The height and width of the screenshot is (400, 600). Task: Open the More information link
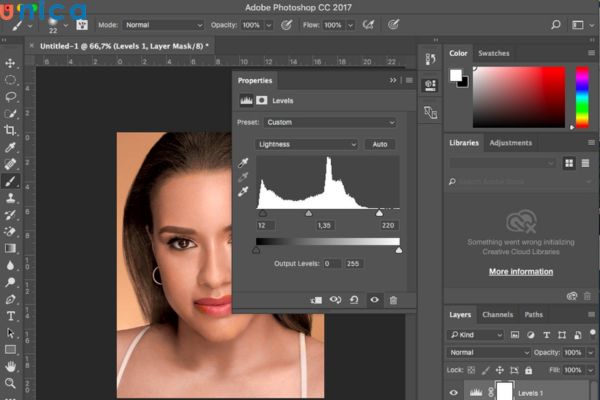coord(520,271)
